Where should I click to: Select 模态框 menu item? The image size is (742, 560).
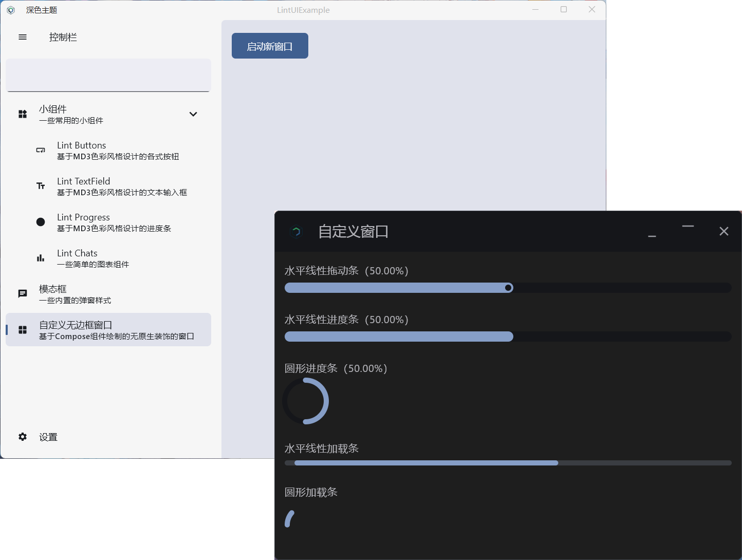click(x=108, y=294)
